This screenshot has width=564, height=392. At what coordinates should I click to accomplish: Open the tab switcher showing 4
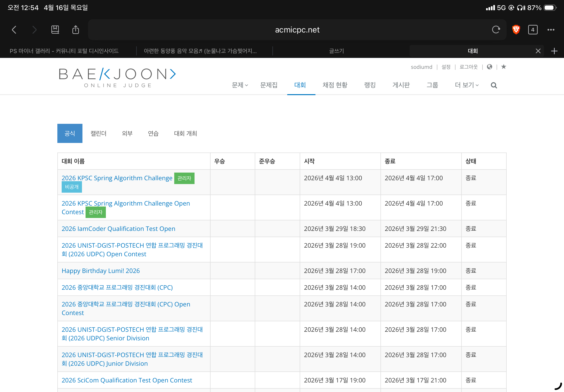[532, 30]
